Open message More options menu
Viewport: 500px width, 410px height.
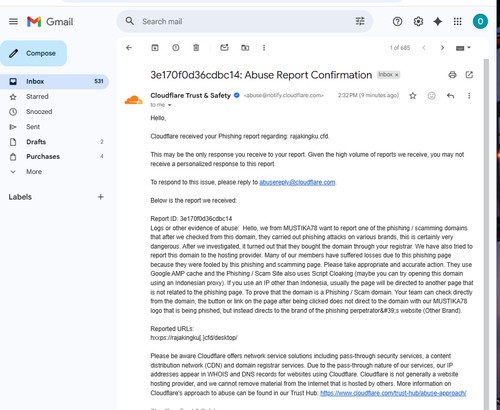469,96
